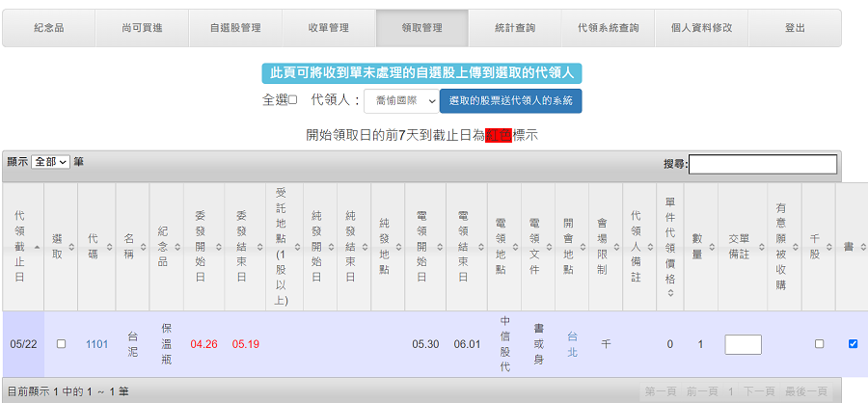Tick the 千股 checkbox in 台泥 row

(819, 344)
